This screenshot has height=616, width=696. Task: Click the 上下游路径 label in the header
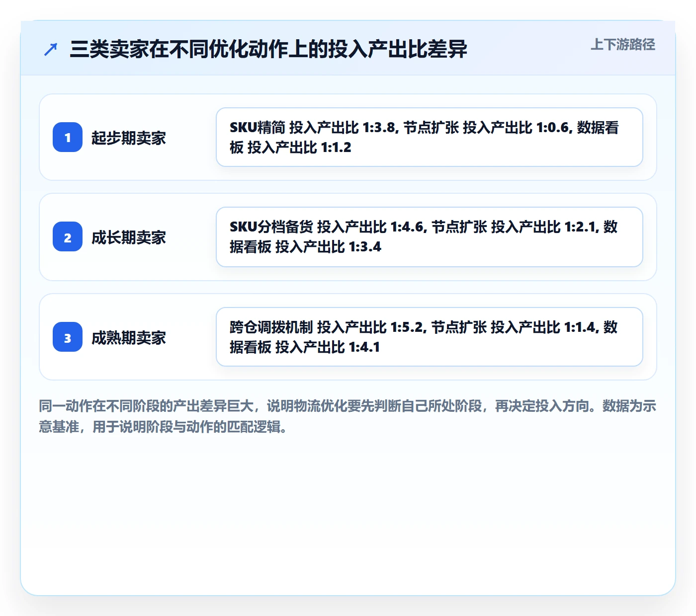pos(623,45)
